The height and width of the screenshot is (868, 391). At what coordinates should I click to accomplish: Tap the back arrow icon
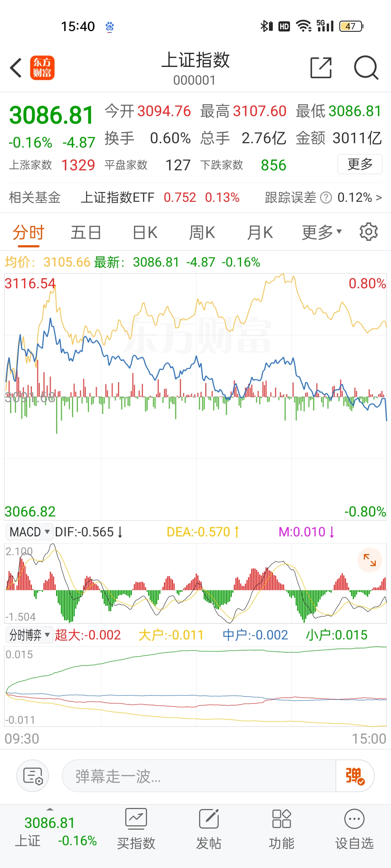tap(16, 68)
